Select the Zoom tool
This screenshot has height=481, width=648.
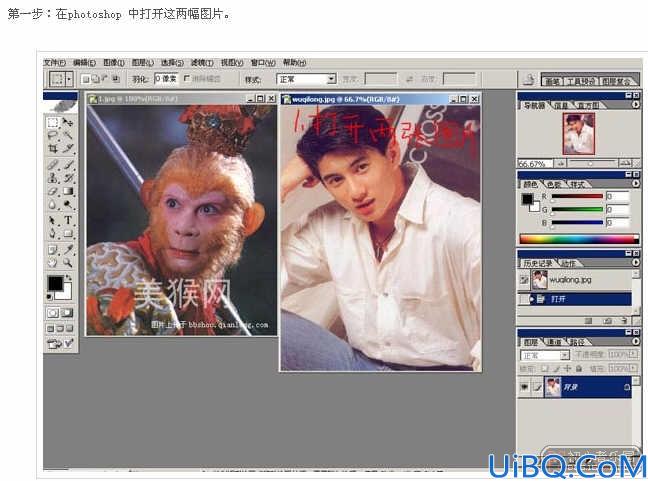67,262
